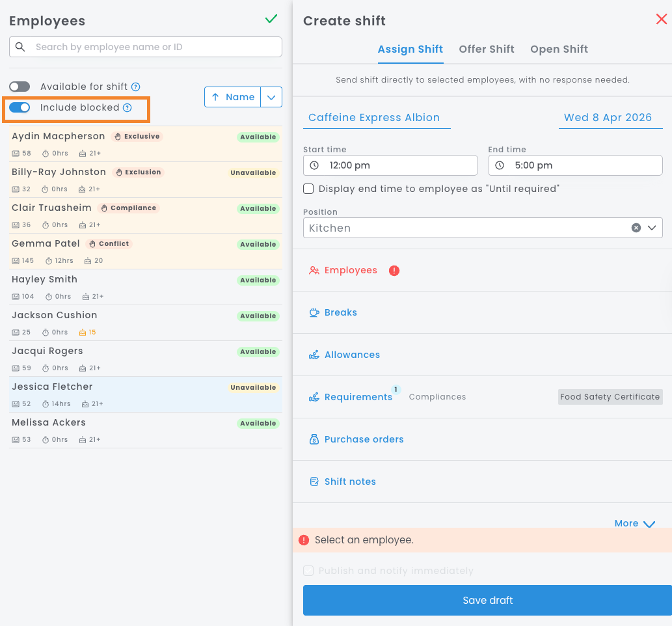Turn off the Include blocked toggle
Screen dimensions: 672x626
tap(20, 107)
